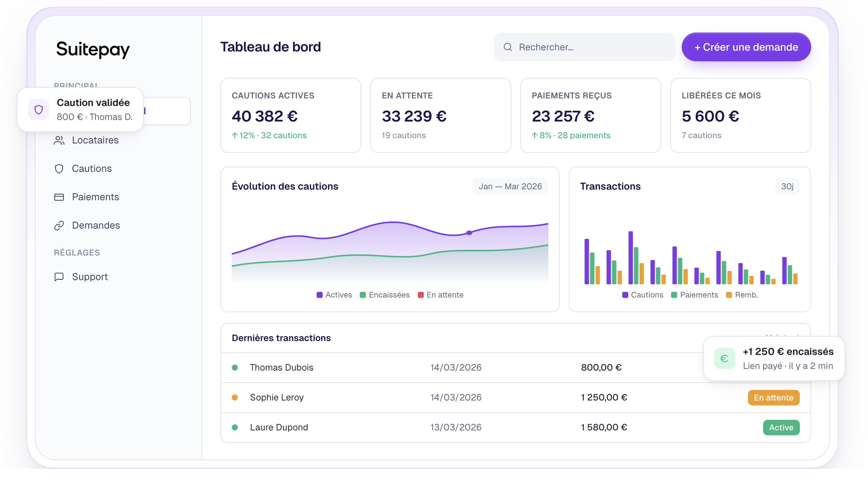Toggle the Remb. legend in Transactions chart
Screen dimensions: 868x483
coord(742,295)
